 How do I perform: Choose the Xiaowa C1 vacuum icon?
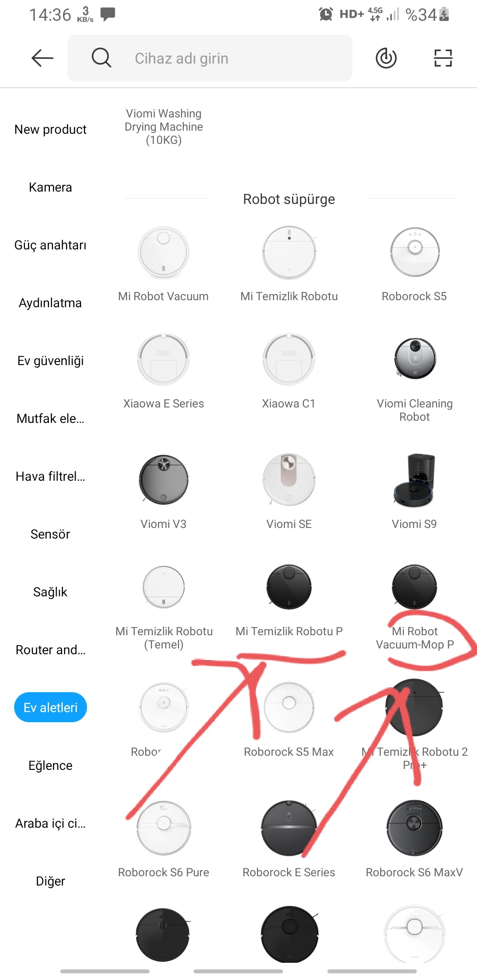(289, 359)
